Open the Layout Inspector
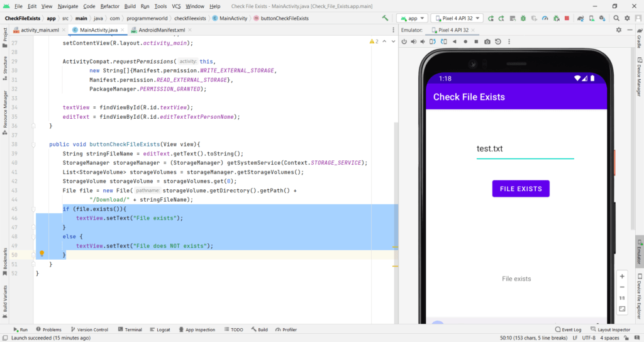The width and height of the screenshot is (644, 342). (610, 329)
